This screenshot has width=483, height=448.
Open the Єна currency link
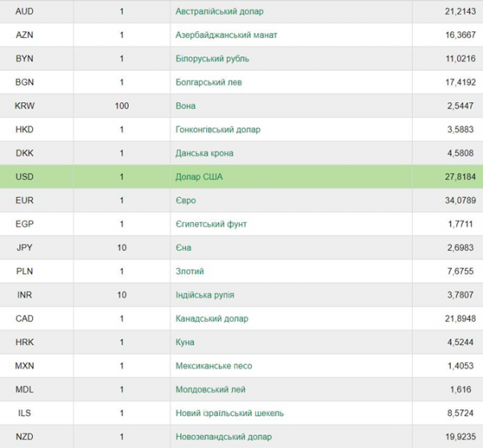184,248
